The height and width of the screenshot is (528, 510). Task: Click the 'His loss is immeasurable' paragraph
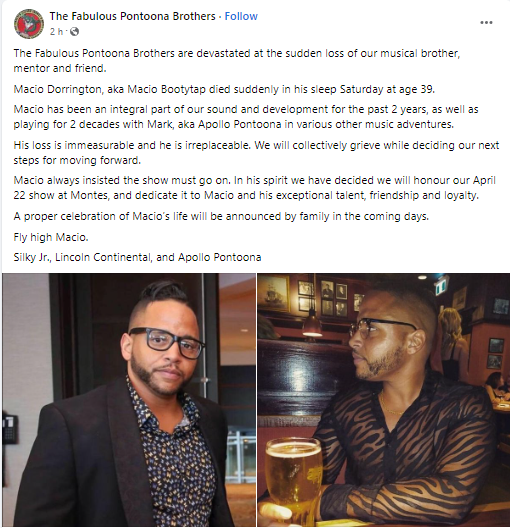click(256, 153)
